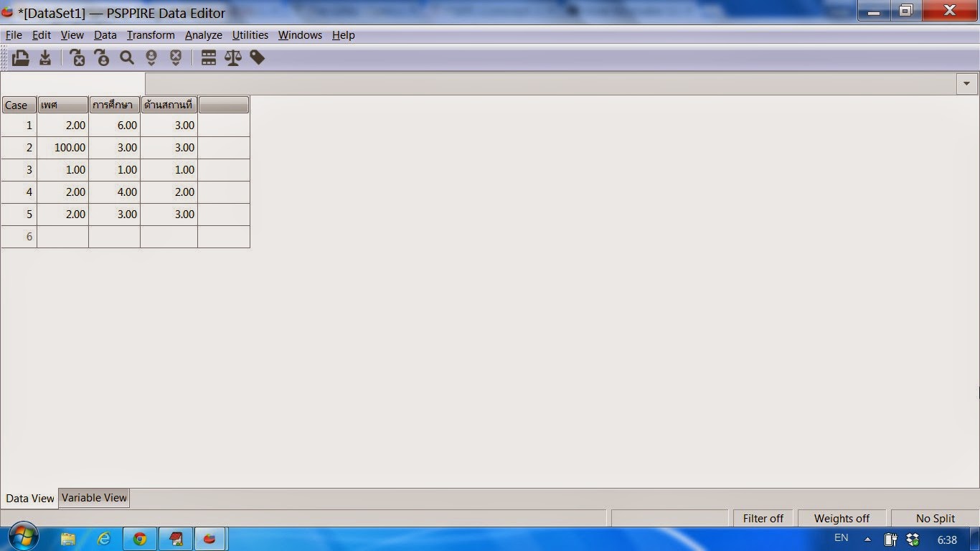The height and width of the screenshot is (551, 980).
Task: Open a data file
Action: 20,57
